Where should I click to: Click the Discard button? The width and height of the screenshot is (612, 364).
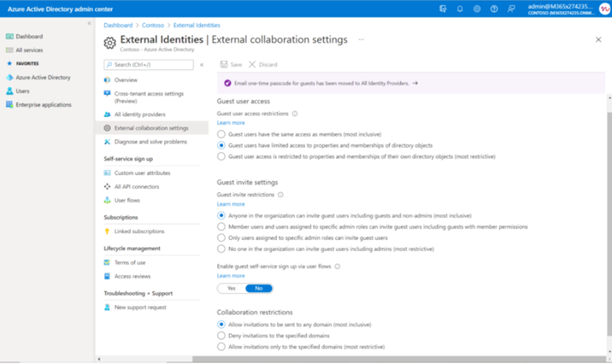(263, 64)
